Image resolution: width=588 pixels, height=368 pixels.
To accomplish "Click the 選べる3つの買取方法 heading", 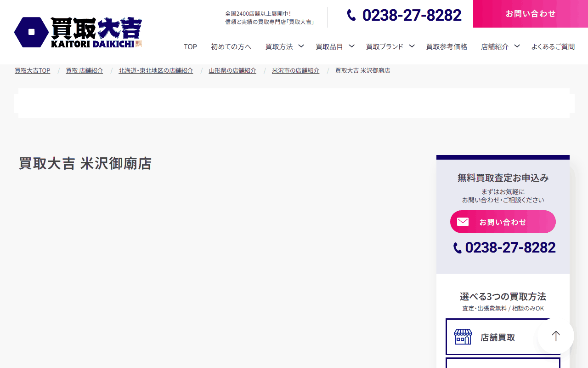I will (x=503, y=296).
